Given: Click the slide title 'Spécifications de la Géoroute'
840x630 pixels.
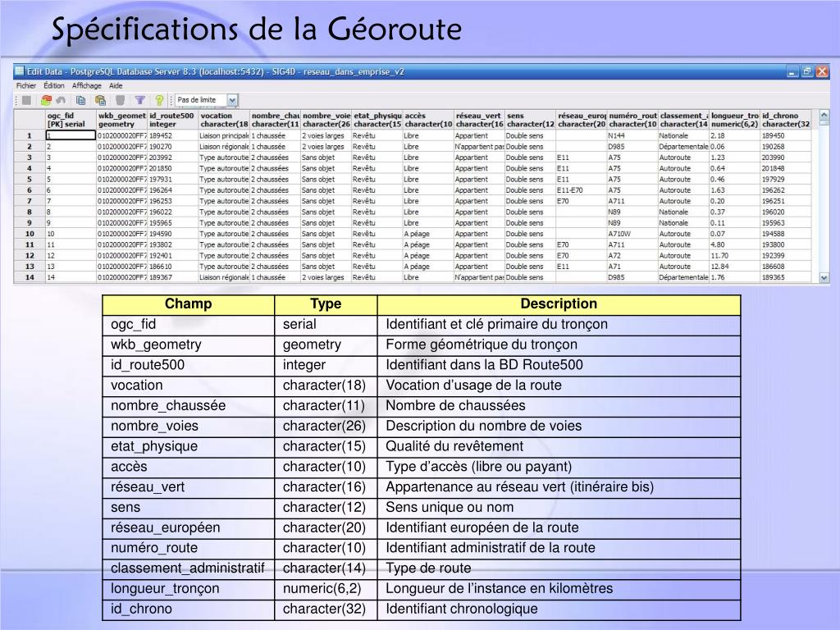Looking at the screenshot, I should pyautogui.click(x=257, y=29).
